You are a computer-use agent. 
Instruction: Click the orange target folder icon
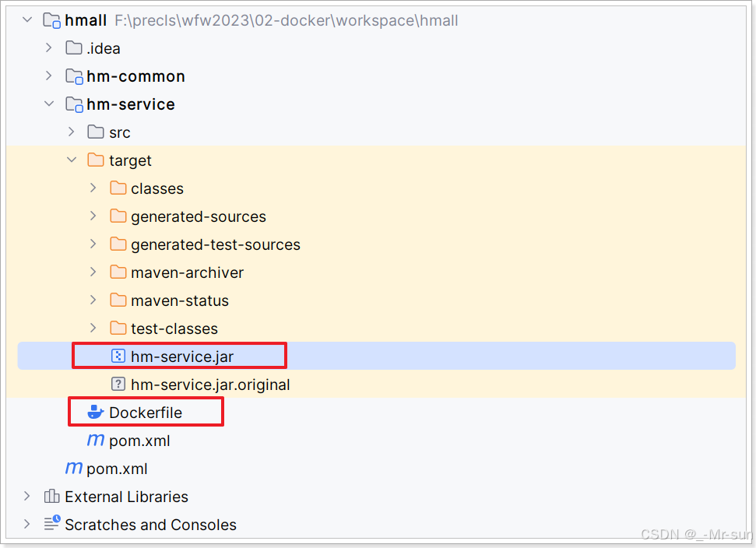click(x=96, y=160)
